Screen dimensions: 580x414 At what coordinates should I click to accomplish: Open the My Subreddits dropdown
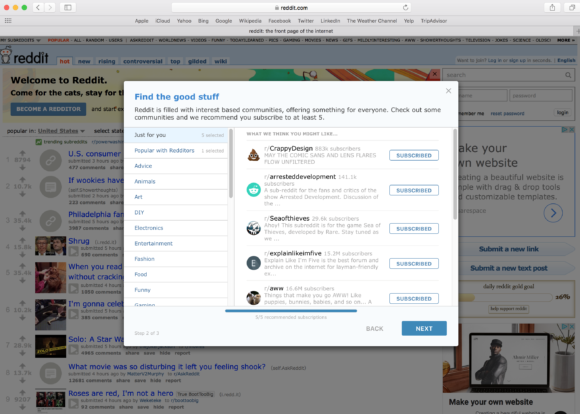pyautogui.click(x=20, y=40)
